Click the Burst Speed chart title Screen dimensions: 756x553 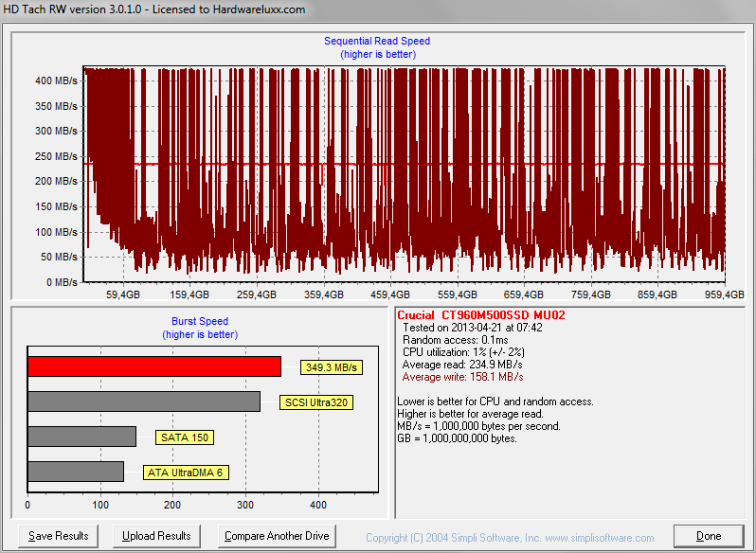pos(199,321)
